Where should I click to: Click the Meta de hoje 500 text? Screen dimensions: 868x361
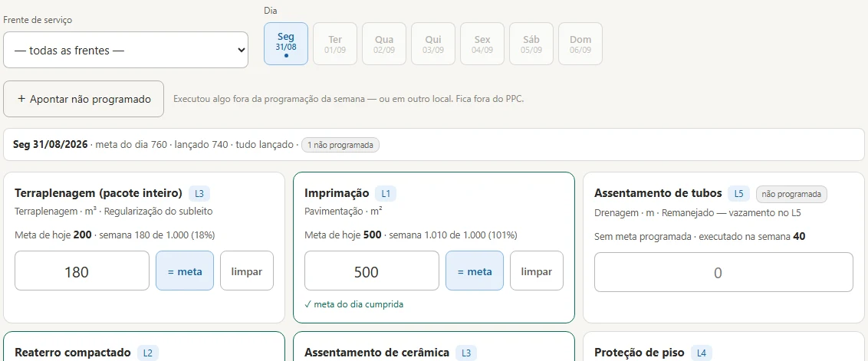344,235
